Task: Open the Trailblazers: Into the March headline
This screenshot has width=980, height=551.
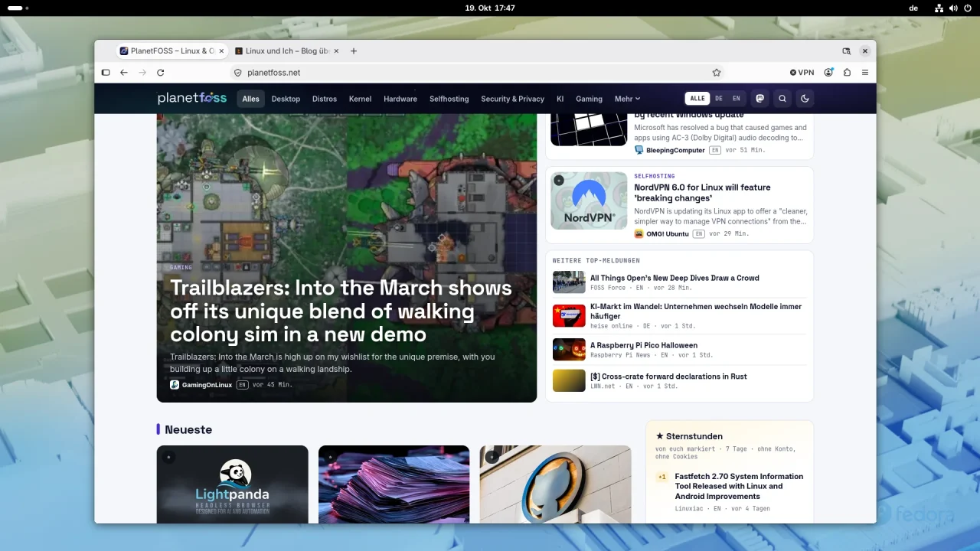Action: click(341, 311)
